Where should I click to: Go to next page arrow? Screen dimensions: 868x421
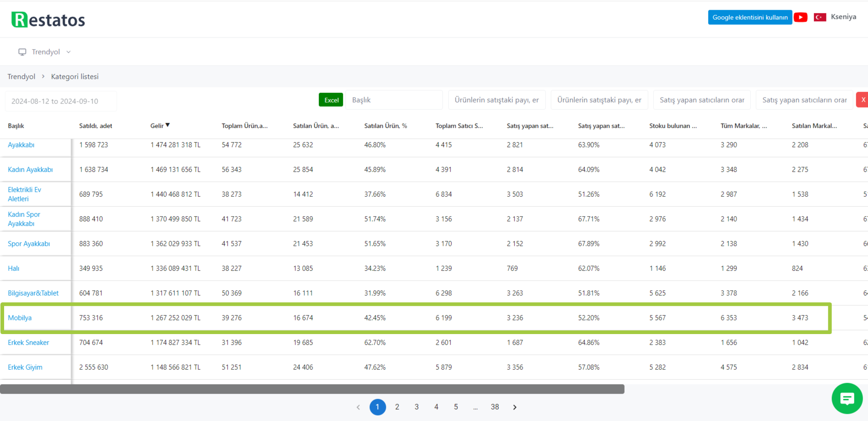515,407
